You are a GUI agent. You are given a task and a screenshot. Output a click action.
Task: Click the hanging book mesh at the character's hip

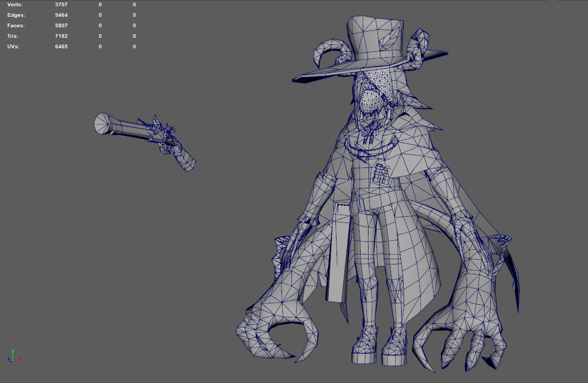coord(338,251)
